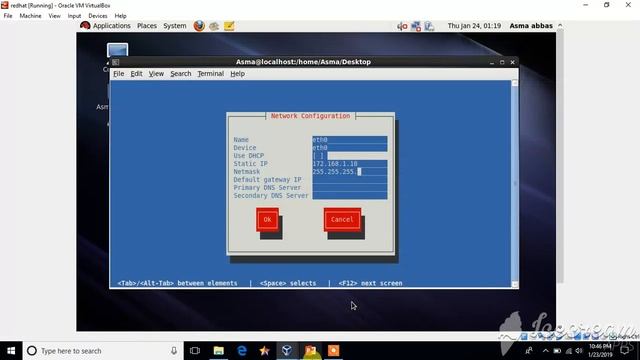Click the volume icon in GNOME panel
The width and height of the screenshot is (640, 360).
pos(402,26)
